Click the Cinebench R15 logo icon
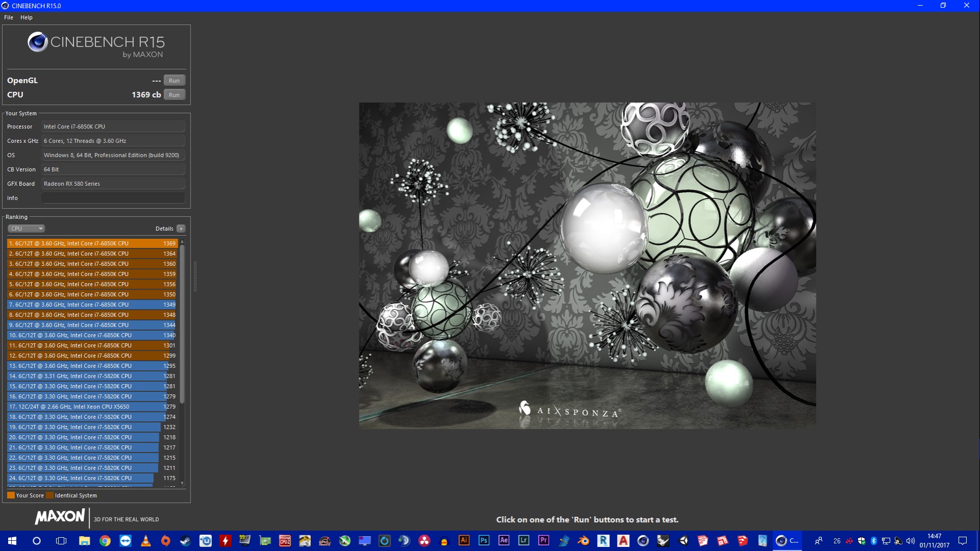This screenshot has width=980, height=551. pos(38,42)
